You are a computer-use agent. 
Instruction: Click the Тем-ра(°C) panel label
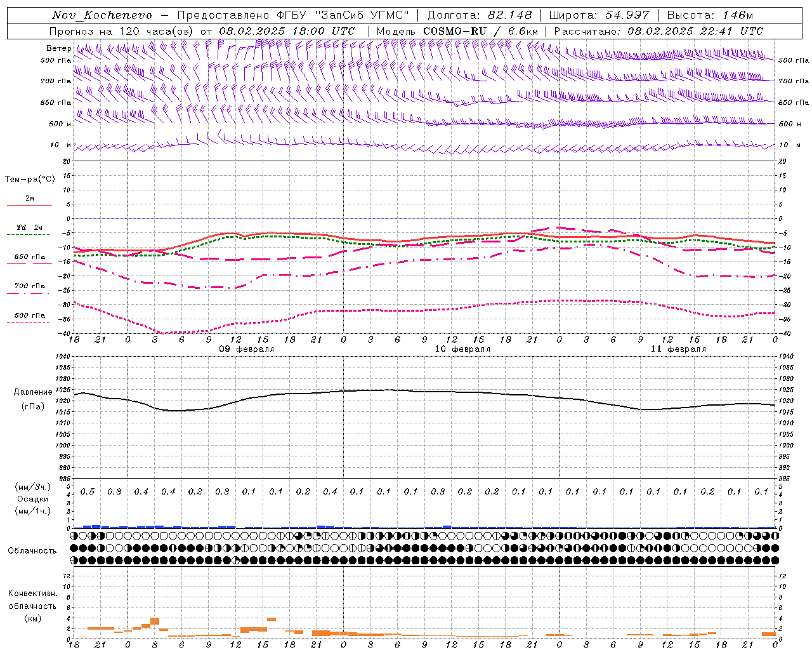(x=30, y=179)
